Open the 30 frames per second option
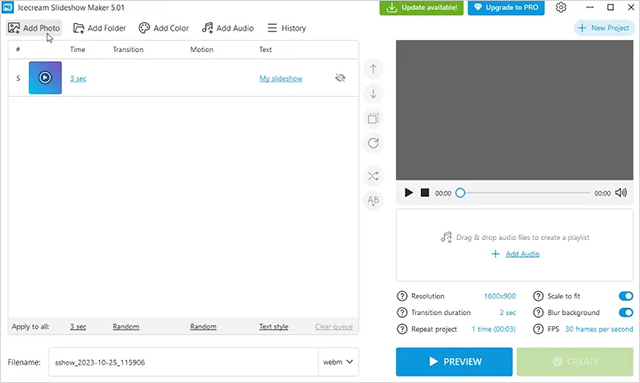640x383 pixels. (599, 329)
